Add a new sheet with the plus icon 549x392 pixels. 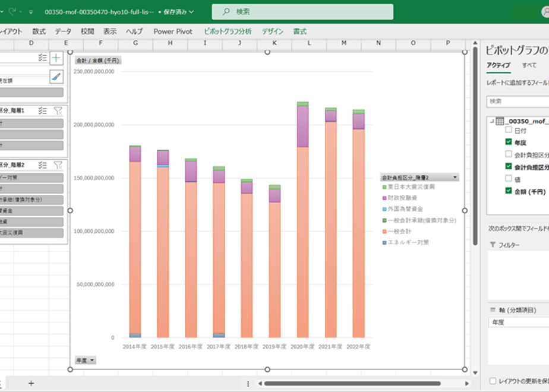pyautogui.click(x=31, y=383)
